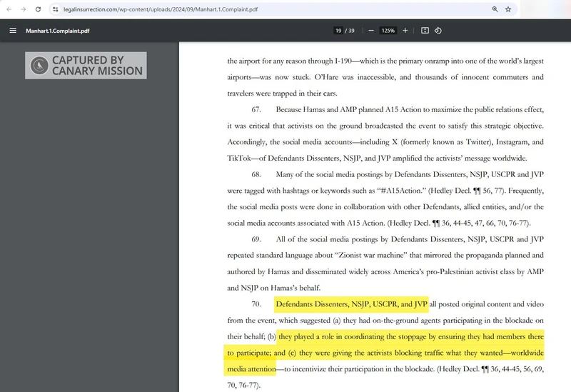Rotate the PDF counterclockwise
This screenshot has height=392, width=571.
438,31
